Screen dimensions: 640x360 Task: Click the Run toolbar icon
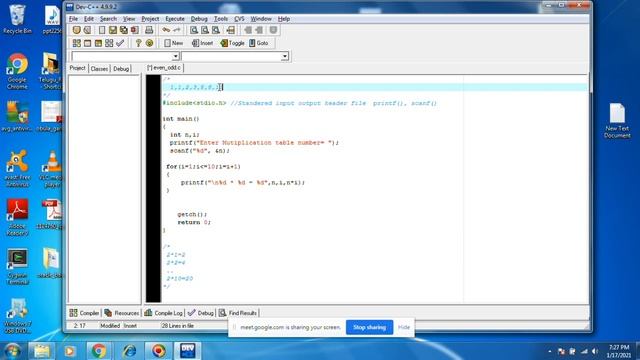(x=87, y=43)
